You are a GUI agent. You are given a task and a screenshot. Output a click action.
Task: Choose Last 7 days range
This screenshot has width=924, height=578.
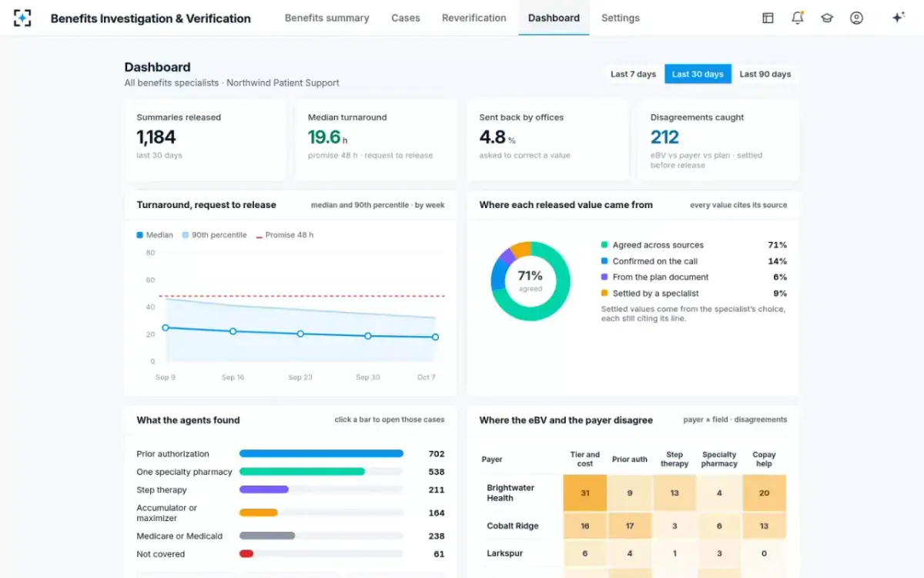pyautogui.click(x=633, y=74)
